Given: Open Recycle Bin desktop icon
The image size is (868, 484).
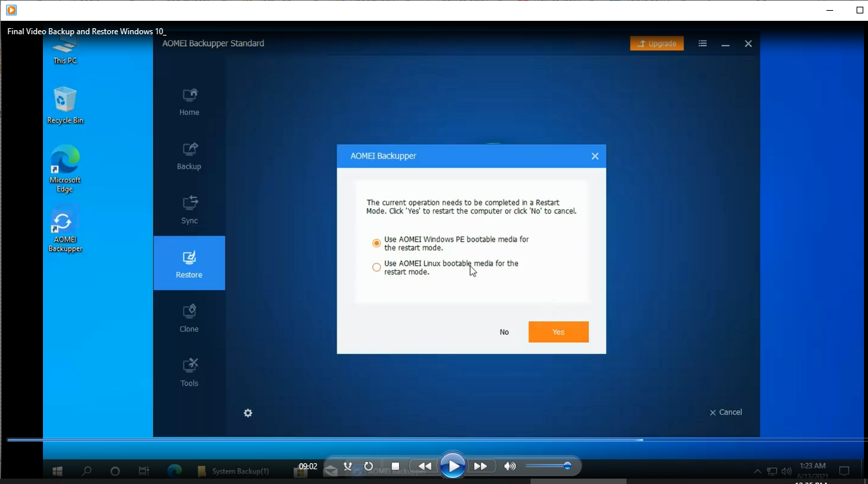Looking at the screenshot, I should (65, 105).
